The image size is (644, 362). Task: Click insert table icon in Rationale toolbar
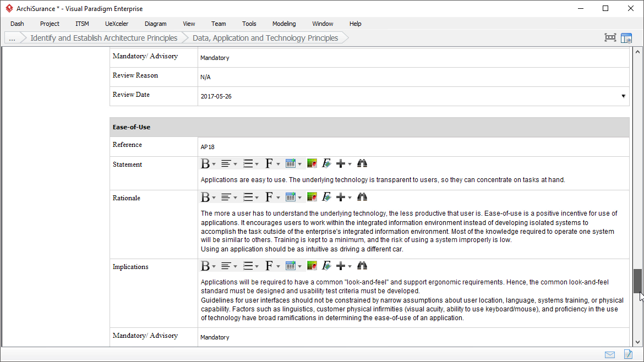(x=291, y=198)
